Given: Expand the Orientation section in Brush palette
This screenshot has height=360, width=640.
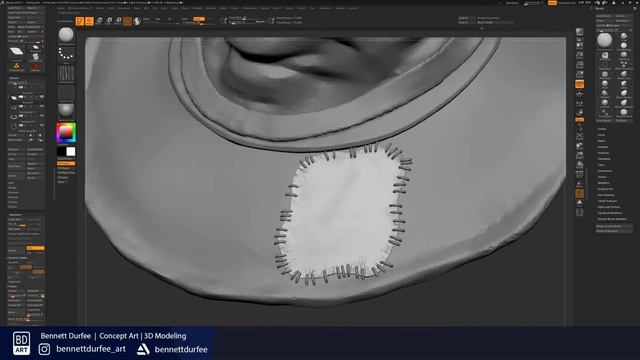Looking at the screenshot, I should click(605, 171).
